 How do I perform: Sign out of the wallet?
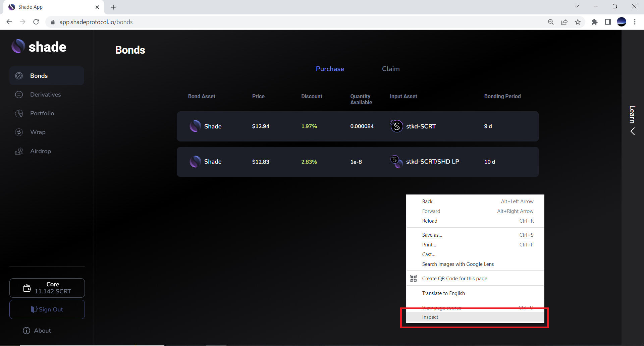[47, 309]
